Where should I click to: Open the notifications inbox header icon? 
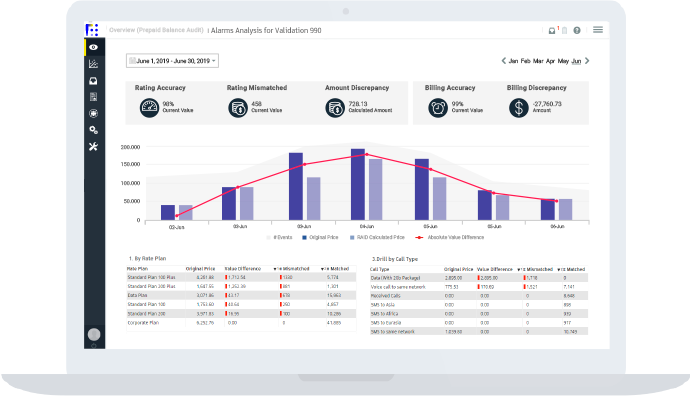pyautogui.click(x=552, y=30)
